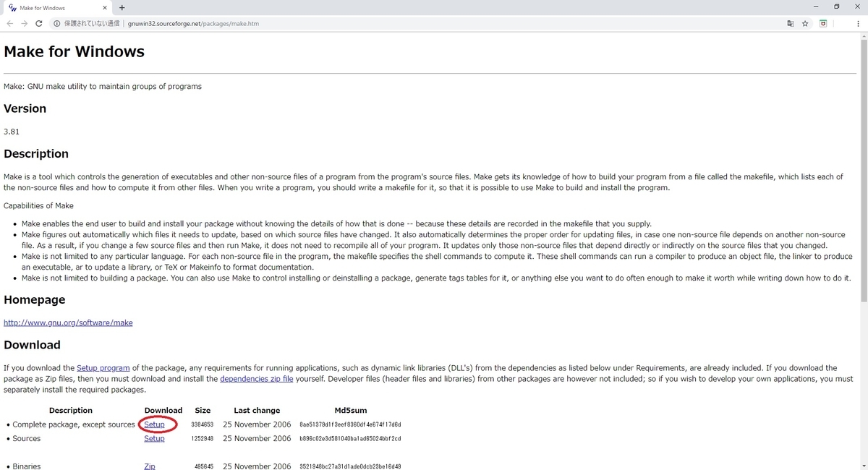This screenshot has height=470, width=868.
Task: Download Setup for Sources
Action: tap(154, 438)
